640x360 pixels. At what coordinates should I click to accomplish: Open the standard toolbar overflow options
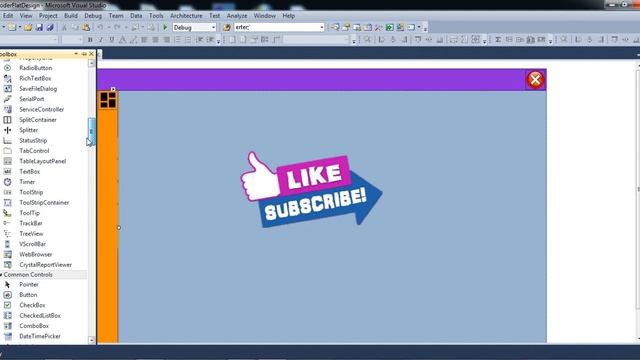tap(425, 28)
